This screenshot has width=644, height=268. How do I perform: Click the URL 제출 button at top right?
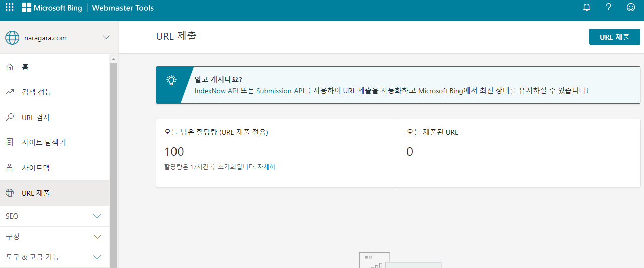point(614,37)
